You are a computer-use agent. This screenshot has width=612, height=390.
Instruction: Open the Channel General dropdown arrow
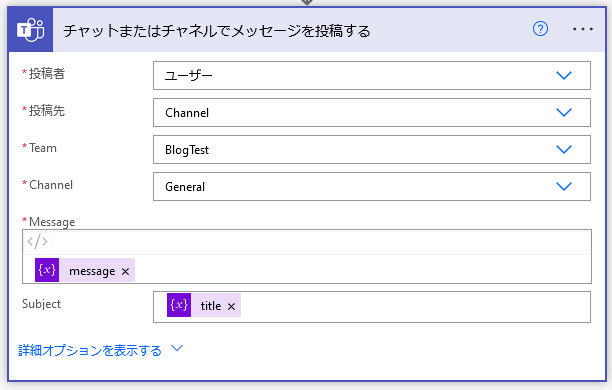pyautogui.click(x=564, y=187)
